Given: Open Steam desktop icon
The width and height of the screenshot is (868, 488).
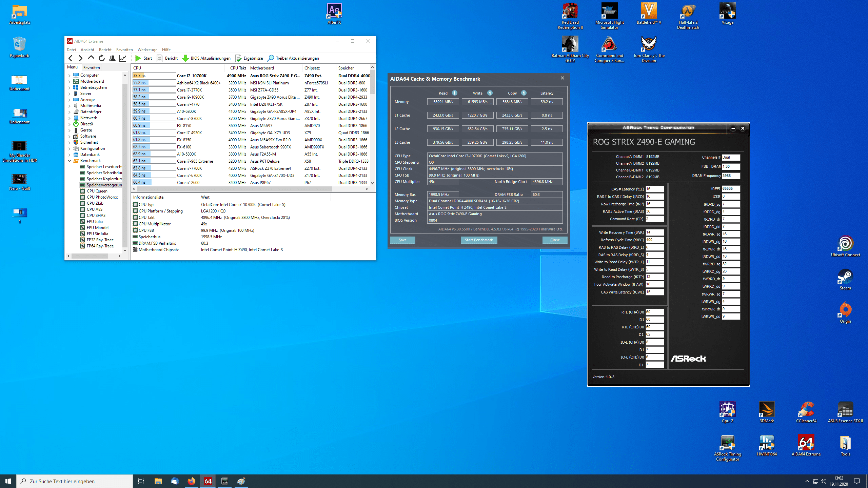Looking at the screenshot, I should tap(845, 280).
